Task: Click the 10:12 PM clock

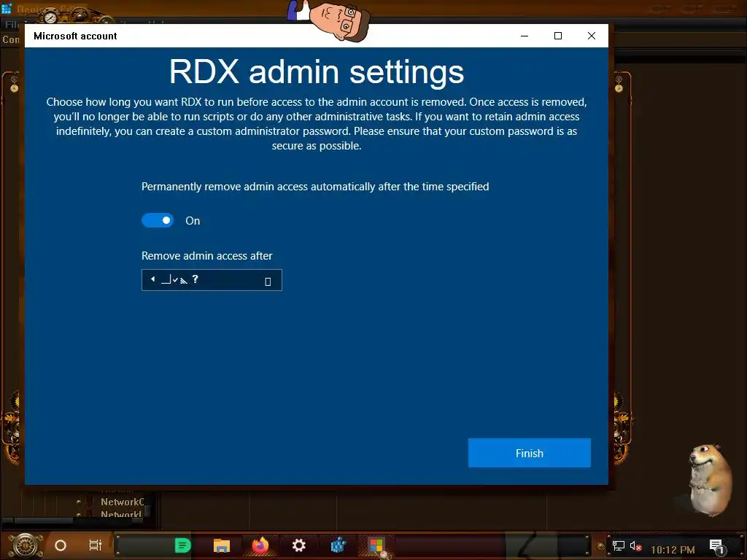Action: [x=673, y=550]
